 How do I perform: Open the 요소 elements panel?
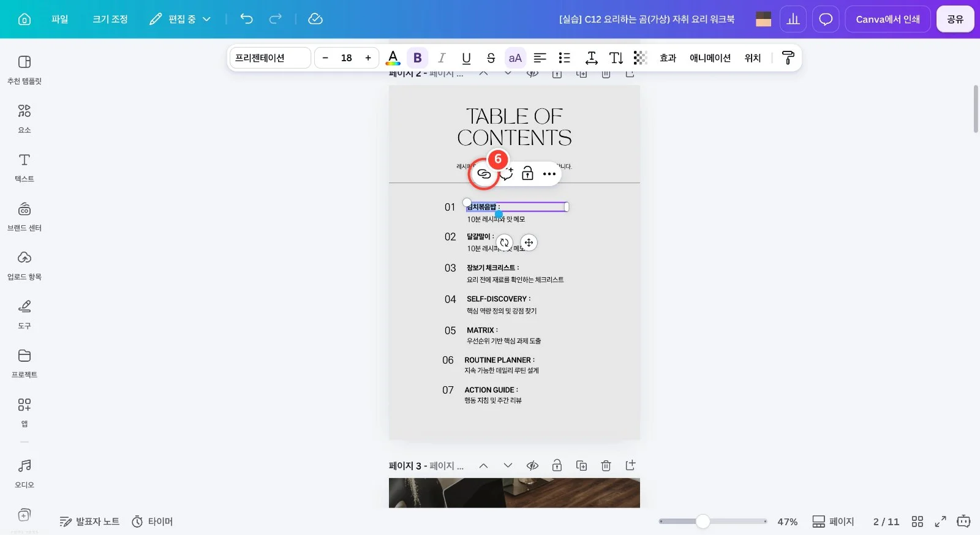24,118
